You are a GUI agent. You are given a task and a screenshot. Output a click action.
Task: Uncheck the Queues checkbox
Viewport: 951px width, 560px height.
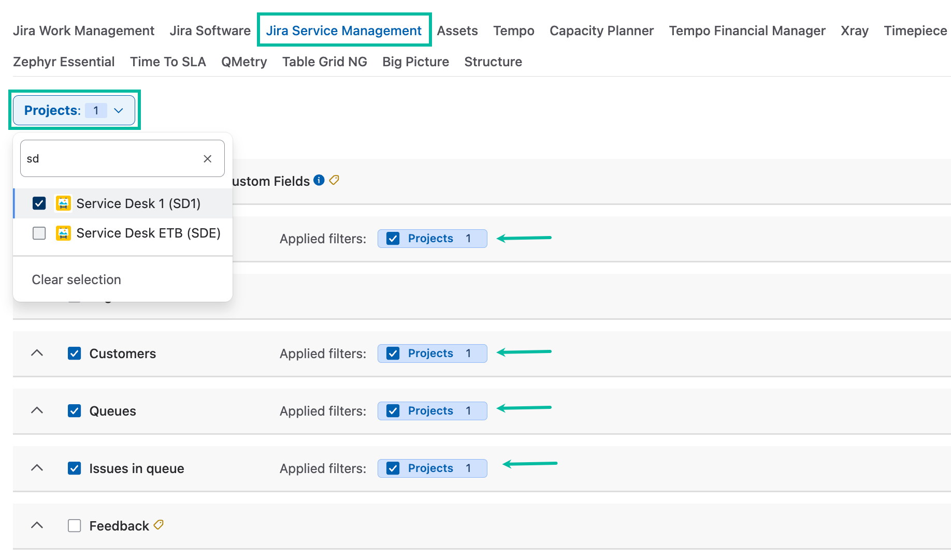tap(75, 411)
